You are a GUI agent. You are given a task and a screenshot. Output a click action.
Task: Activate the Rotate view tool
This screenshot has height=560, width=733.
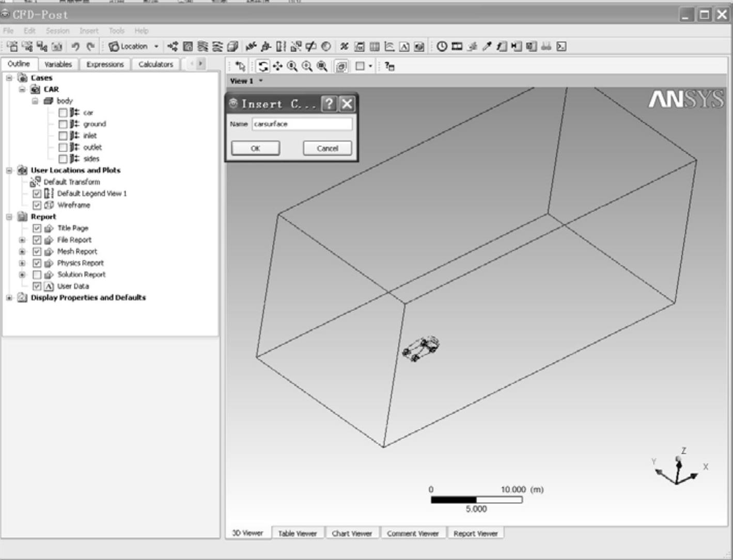(263, 66)
